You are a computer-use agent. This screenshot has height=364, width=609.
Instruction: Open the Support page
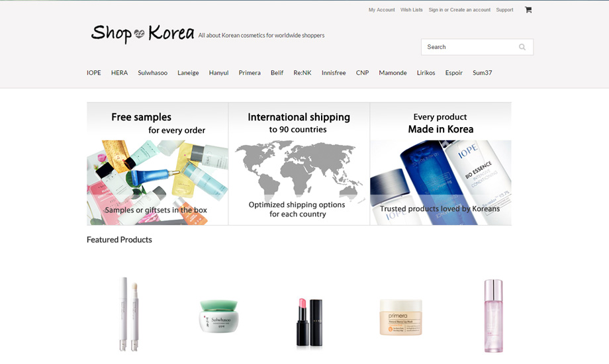[504, 10]
